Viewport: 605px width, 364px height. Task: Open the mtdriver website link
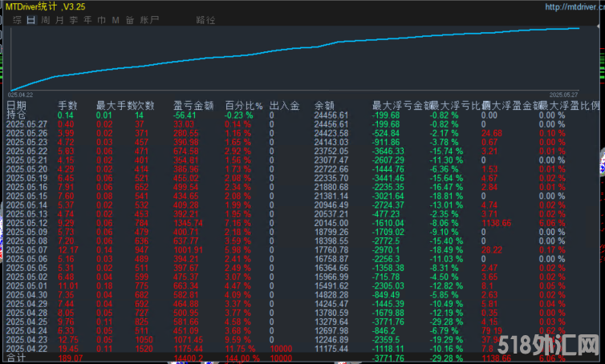[573, 7]
